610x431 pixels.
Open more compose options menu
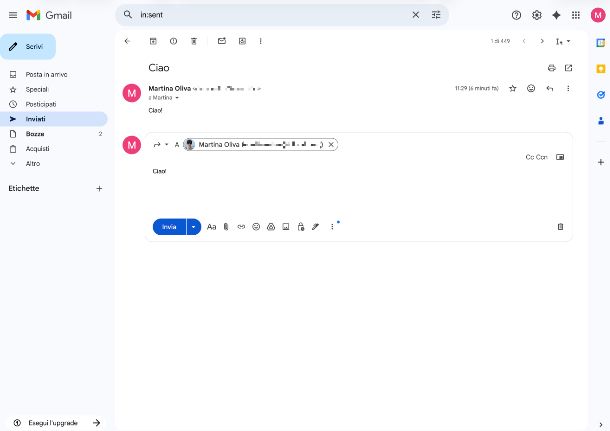click(332, 227)
